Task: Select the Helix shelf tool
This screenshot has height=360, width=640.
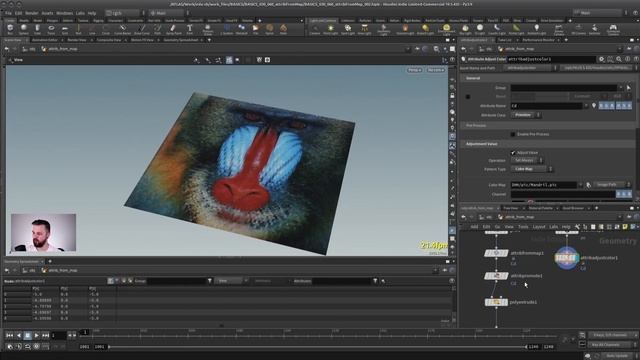Action: click(283, 29)
